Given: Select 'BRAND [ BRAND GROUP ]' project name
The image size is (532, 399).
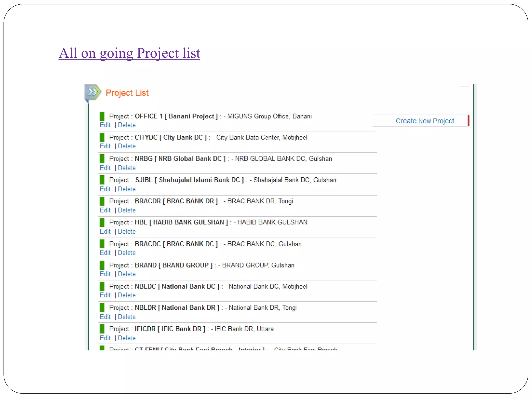Looking at the screenshot, I should click(x=174, y=265).
